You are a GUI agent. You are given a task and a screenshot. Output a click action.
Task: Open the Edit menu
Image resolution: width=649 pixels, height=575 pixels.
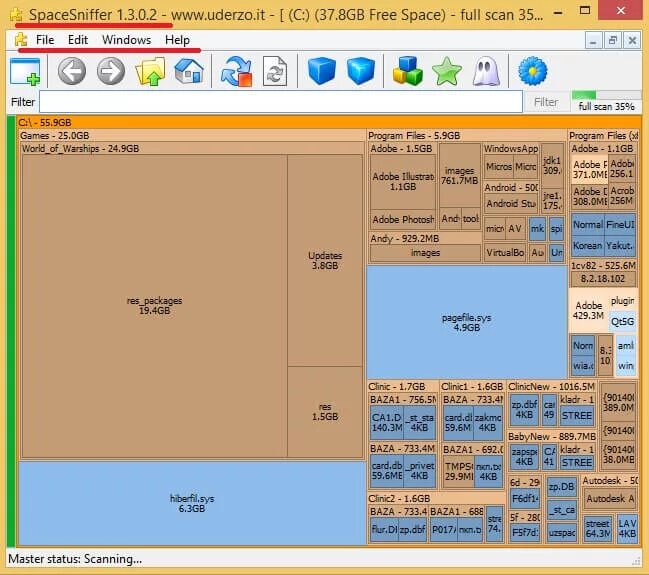point(78,40)
